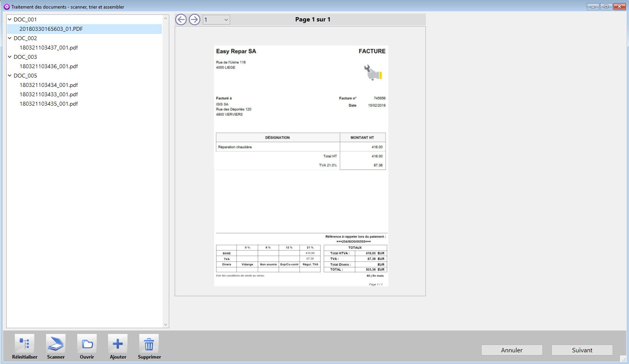629x364 pixels.
Task: Go to previous page with left arrow
Action: pyautogui.click(x=181, y=19)
